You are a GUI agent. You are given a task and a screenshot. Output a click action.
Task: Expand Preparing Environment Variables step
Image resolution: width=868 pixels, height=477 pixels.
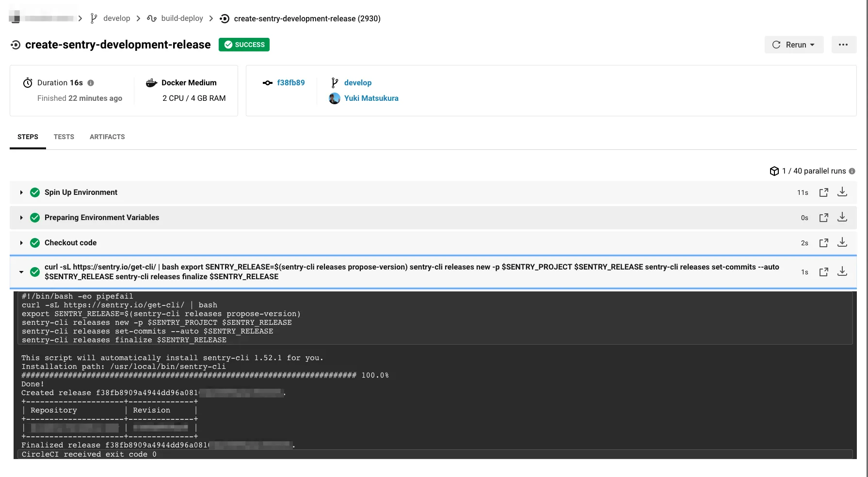pyautogui.click(x=21, y=218)
